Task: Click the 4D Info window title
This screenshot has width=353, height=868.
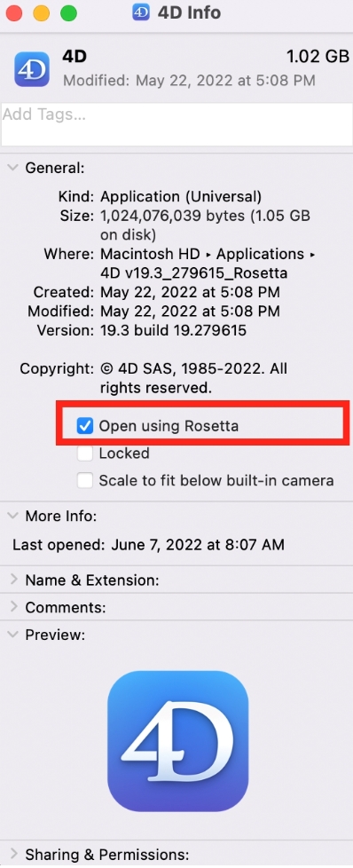Action: 189,12
